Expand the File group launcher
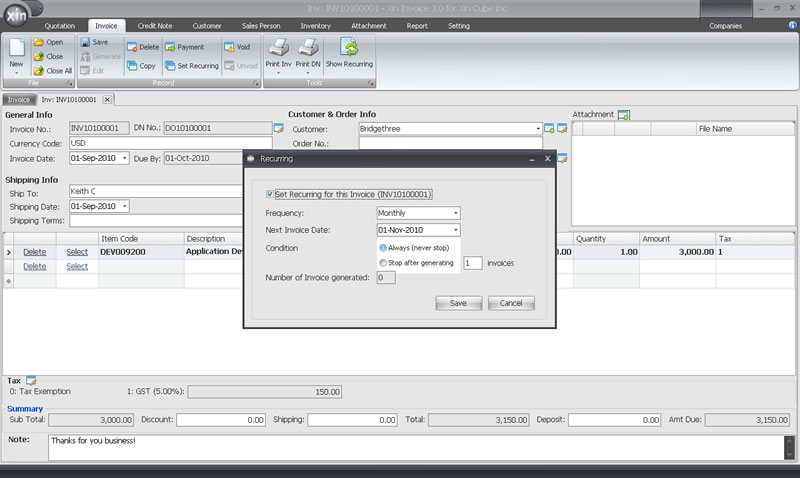Screen dimensions: 800x478 tap(70, 83)
